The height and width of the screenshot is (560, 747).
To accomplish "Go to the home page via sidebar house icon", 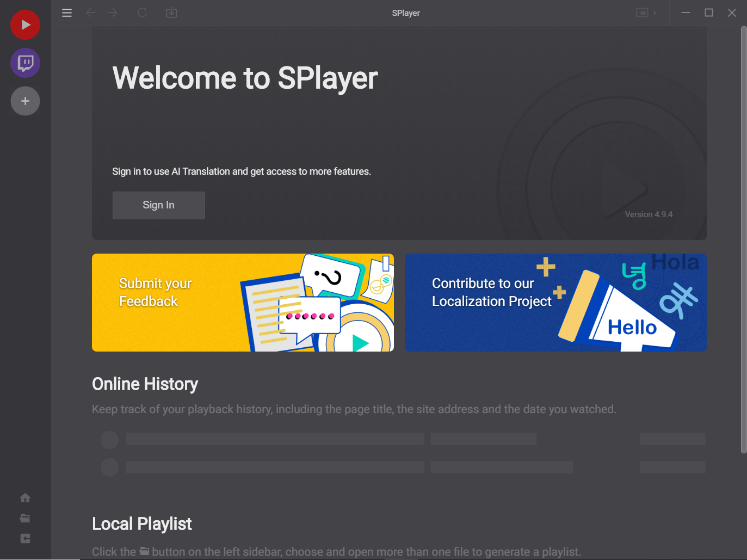I will click(x=25, y=498).
